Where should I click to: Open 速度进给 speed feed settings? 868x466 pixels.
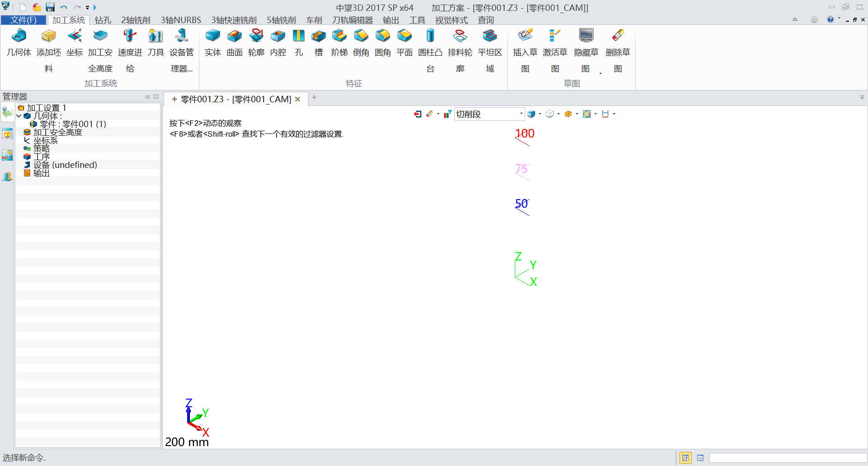(130, 36)
